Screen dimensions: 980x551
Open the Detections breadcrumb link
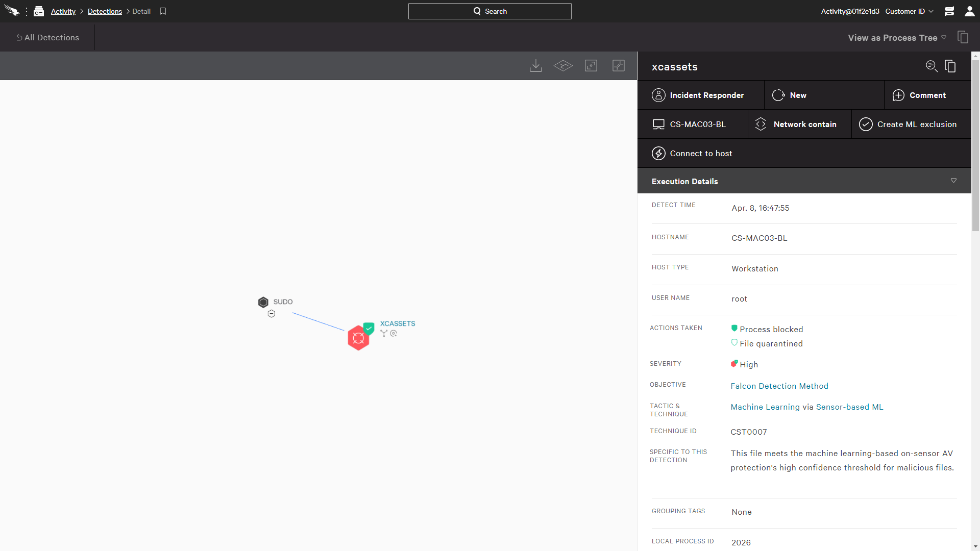coord(105,11)
